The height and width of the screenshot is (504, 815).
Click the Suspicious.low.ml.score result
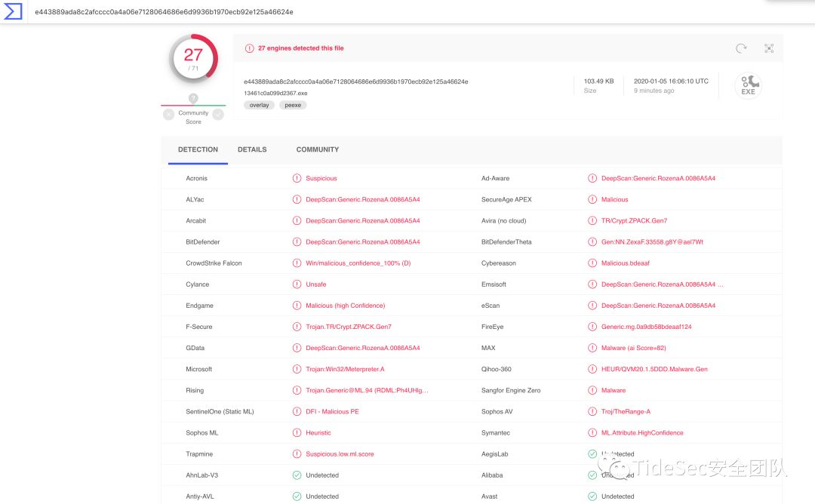click(x=340, y=454)
